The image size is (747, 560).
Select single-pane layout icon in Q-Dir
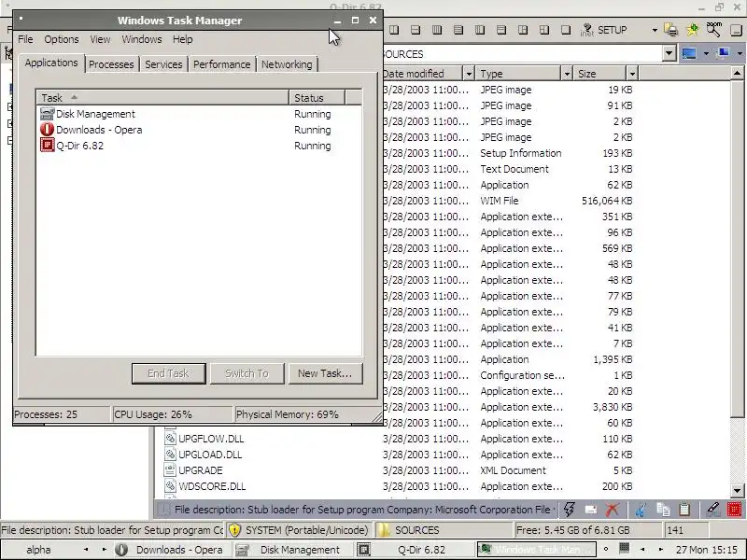click(566, 30)
